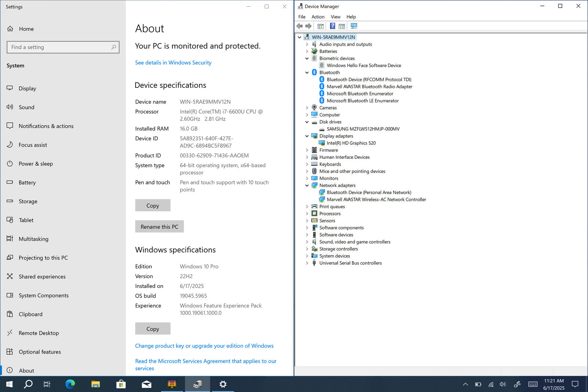Collapse the Disk drives node
Screen dimensions: 588x392
(x=307, y=122)
